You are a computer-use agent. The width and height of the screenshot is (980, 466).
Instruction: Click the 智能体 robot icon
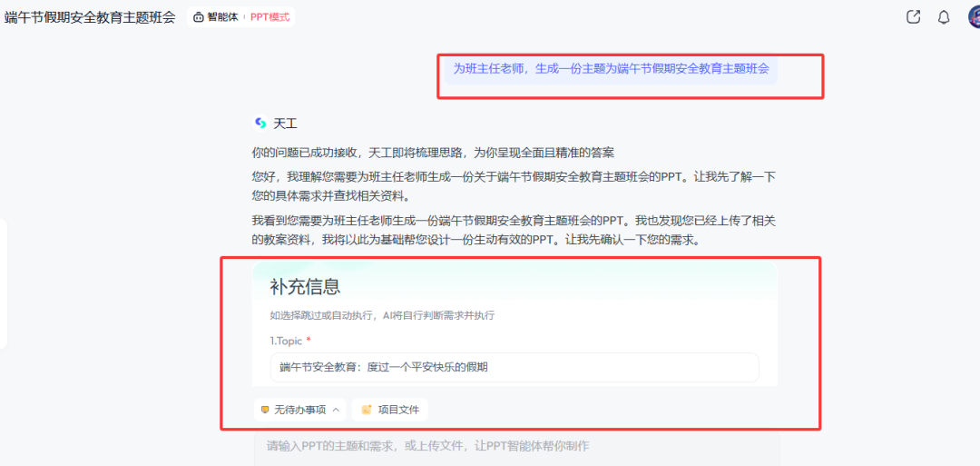199,17
